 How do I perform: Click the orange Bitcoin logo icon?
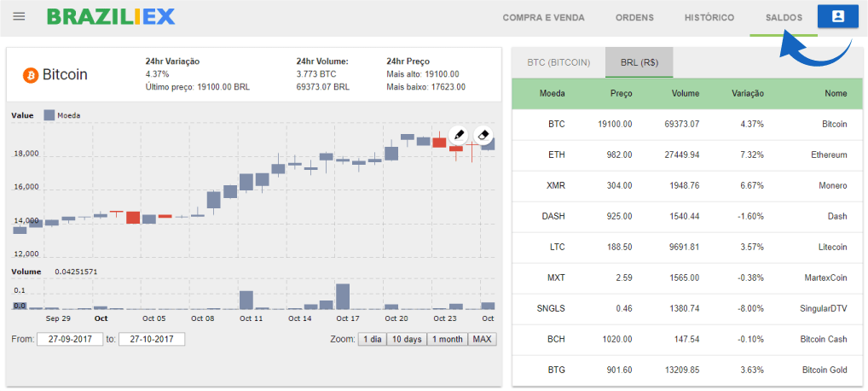click(x=31, y=75)
